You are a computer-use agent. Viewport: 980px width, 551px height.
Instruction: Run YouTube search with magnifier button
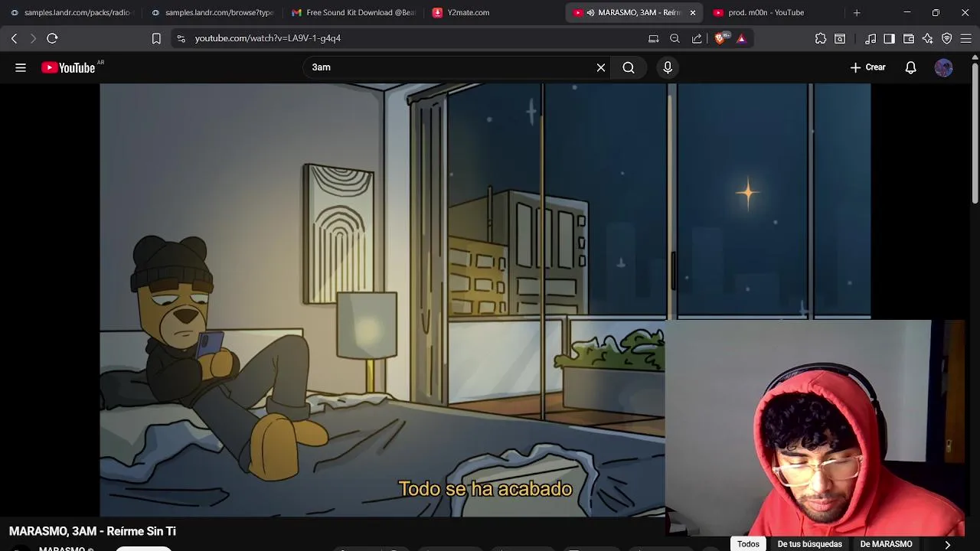click(629, 67)
